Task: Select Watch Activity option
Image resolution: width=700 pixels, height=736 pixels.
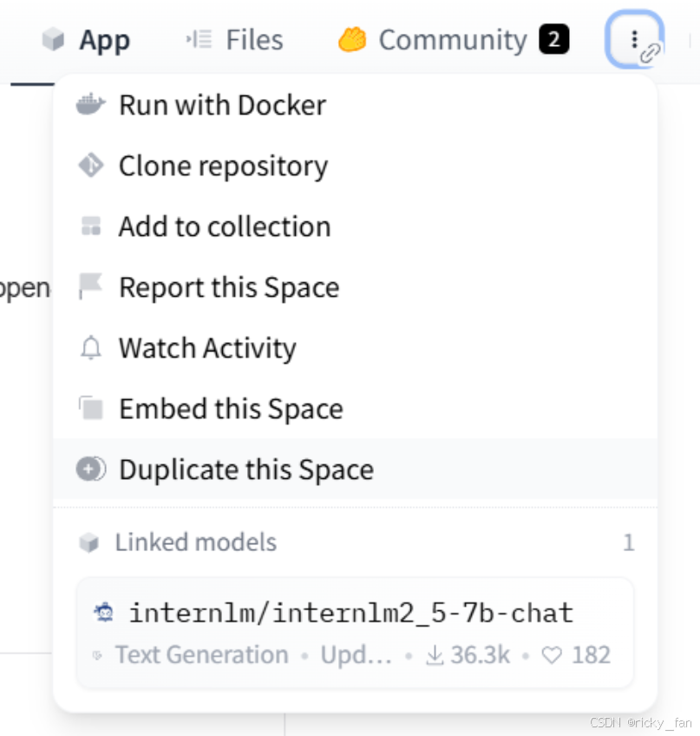Action: [x=355, y=348]
